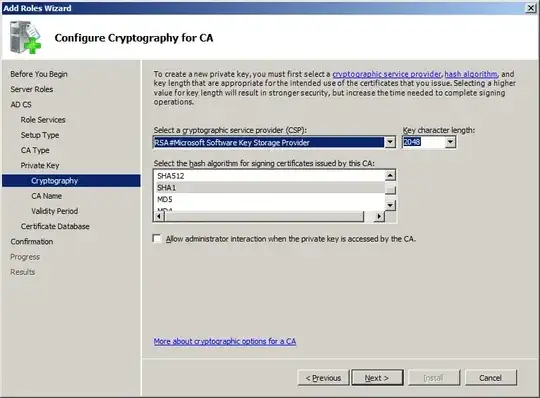The height and width of the screenshot is (398, 540).
Task: Go to CA Name step
Action: click(x=46, y=196)
